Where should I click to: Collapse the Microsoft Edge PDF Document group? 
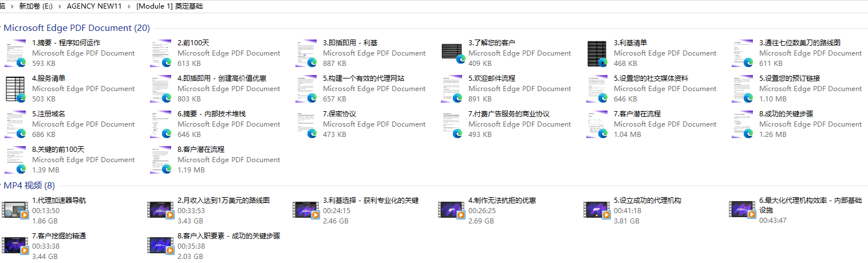(2, 28)
